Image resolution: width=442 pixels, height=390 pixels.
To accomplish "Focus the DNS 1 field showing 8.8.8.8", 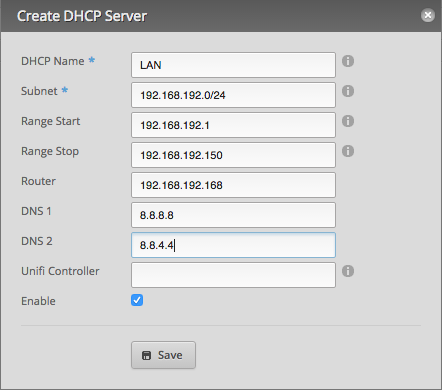I will coord(233,215).
